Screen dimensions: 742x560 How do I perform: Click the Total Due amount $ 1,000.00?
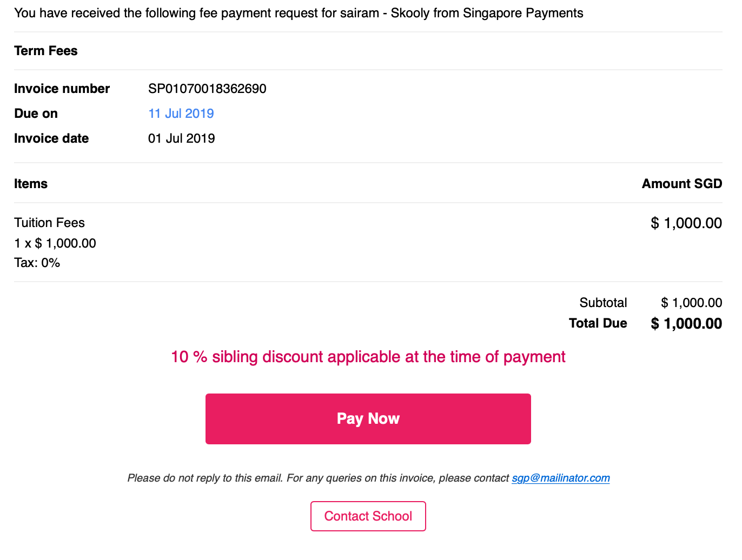[x=686, y=324]
